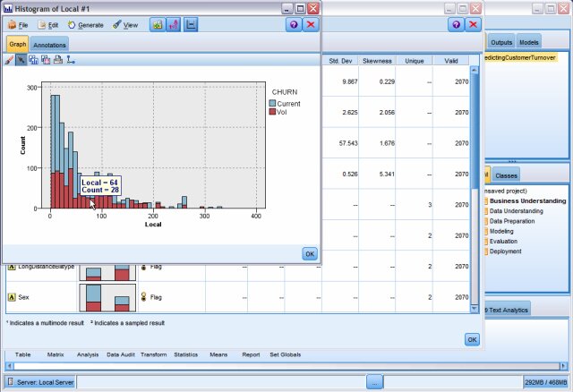Click the red X toolbar button in histogram
The width and height of the screenshot is (573, 392).
click(x=311, y=25)
